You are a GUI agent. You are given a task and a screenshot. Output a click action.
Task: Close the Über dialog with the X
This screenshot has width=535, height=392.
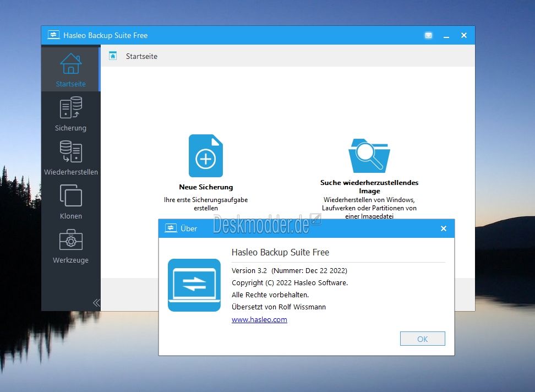(x=444, y=228)
